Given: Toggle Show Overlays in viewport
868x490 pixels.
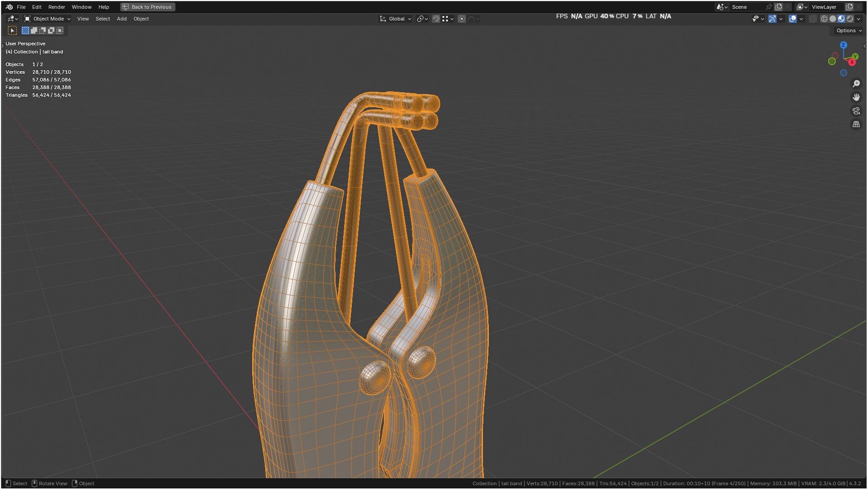Looking at the screenshot, I should (793, 19).
